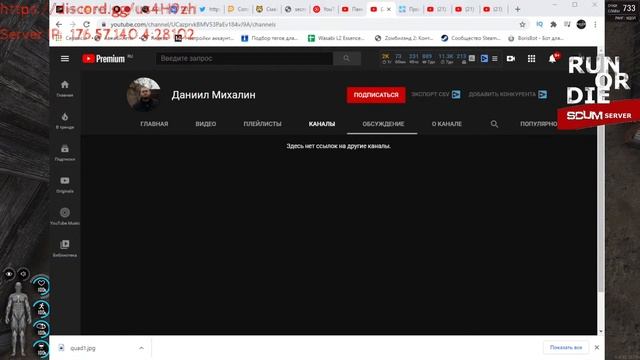640x360 pixels.
Task: Open the Сообщество Steam bookmark
Action: [471, 38]
